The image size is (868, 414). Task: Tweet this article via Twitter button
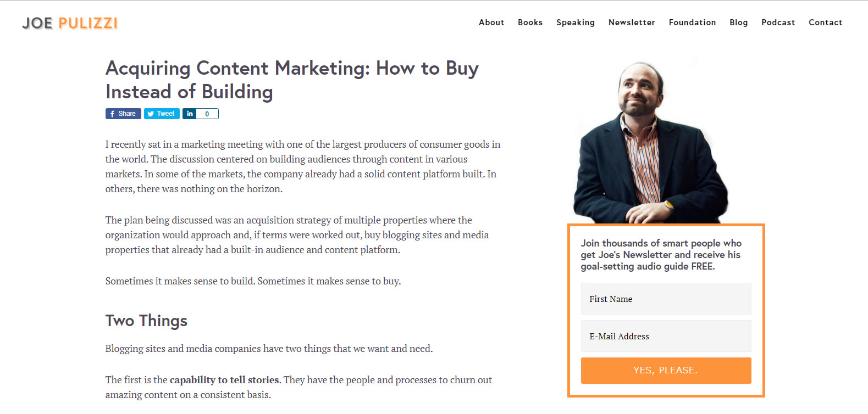pos(162,114)
